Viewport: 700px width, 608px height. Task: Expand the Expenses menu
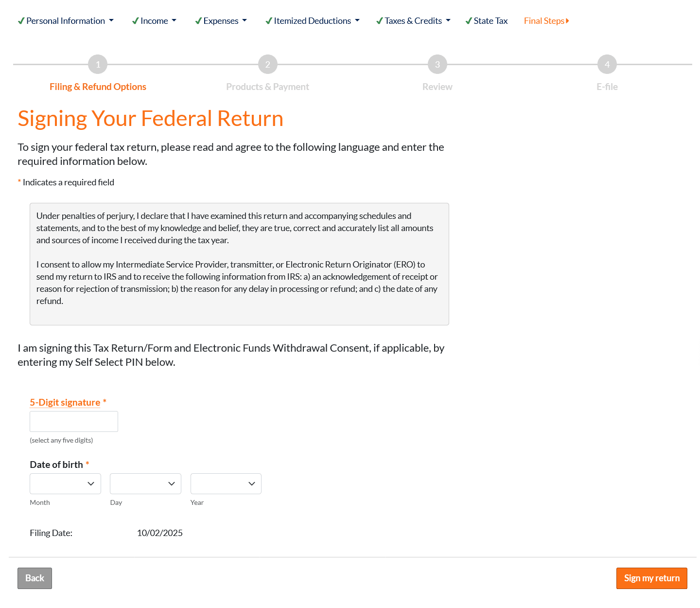(221, 21)
